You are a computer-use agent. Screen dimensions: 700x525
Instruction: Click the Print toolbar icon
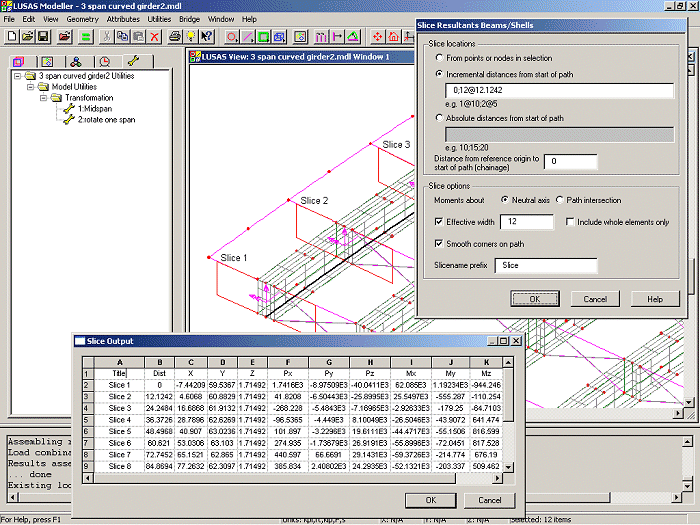tap(175, 37)
